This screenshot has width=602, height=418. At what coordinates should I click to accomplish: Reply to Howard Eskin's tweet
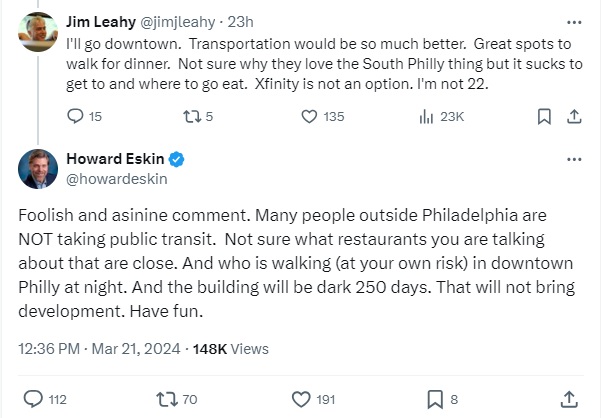(33, 399)
